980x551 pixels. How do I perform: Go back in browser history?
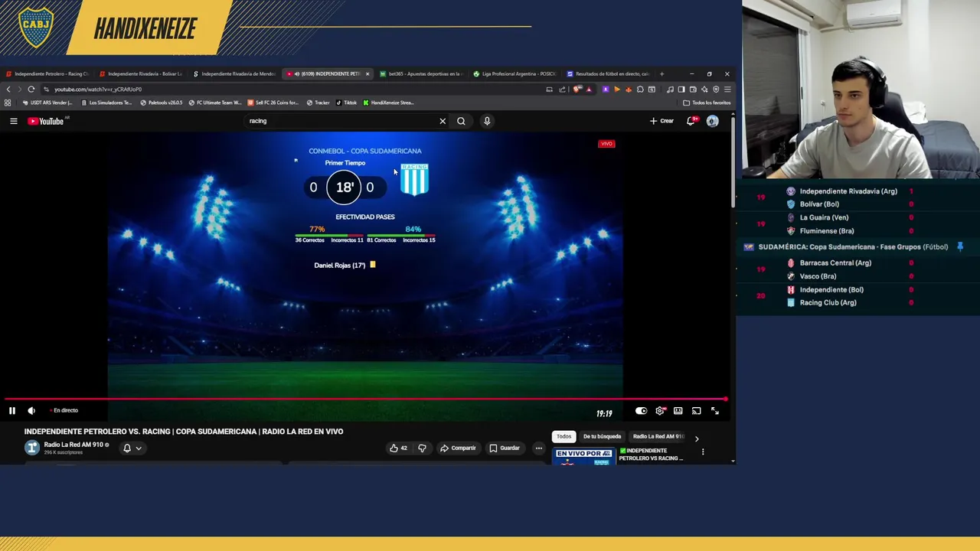(8, 90)
